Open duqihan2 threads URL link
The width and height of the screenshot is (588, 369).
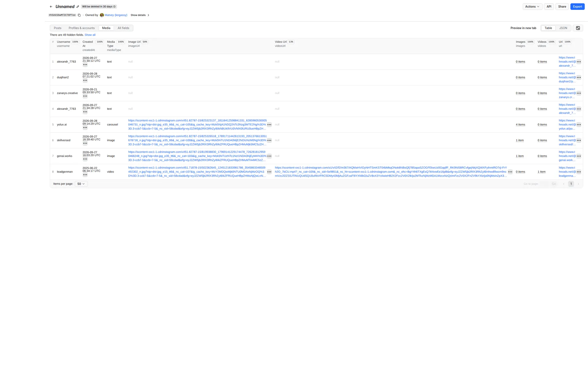point(567,77)
